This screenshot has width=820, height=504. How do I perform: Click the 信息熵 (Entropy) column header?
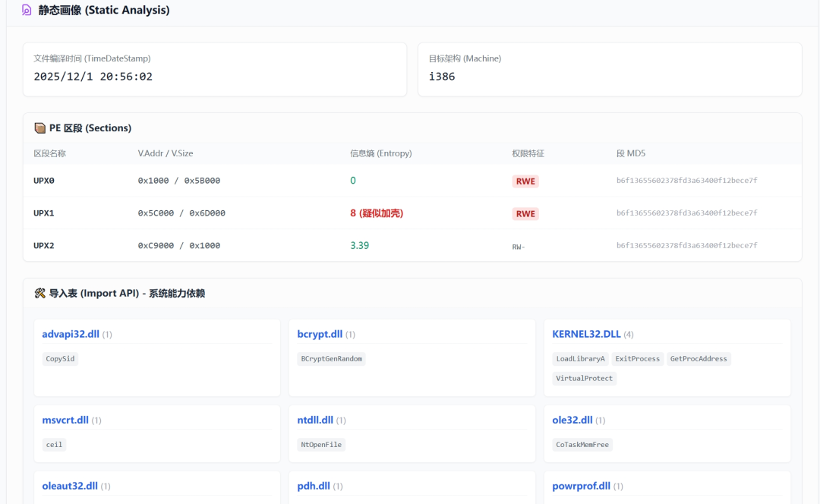[380, 153]
